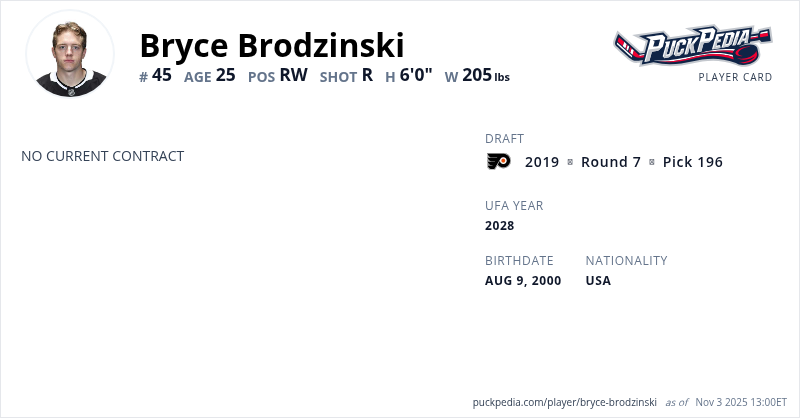This screenshot has width=800, height=418.
Task: Click the shot handedness R value
Action: pos(367,75)
